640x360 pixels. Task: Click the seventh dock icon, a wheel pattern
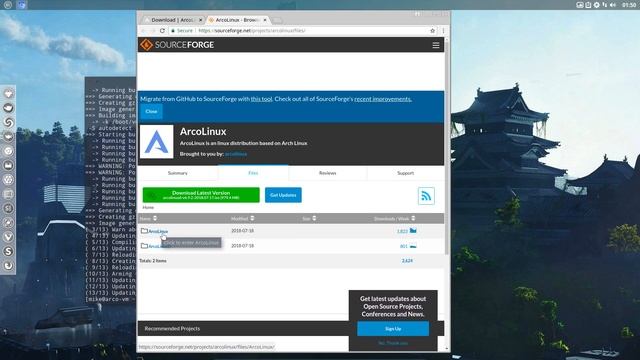(8, 180)
